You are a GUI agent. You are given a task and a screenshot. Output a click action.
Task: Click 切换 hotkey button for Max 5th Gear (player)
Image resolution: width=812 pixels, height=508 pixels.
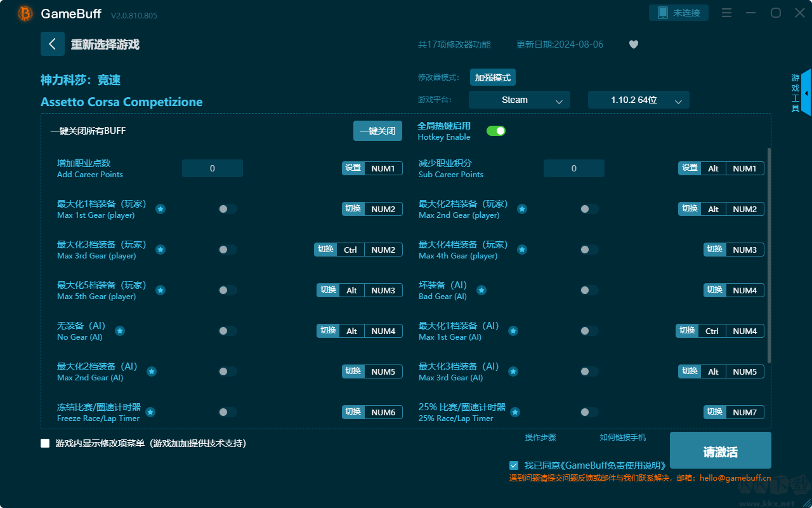click(x=328, y=290)
